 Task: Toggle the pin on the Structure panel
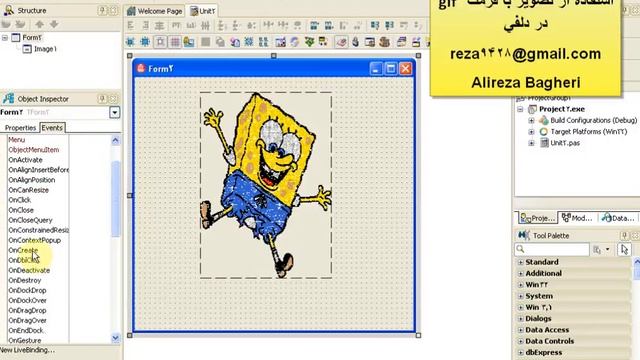click(x=102, y=10)
